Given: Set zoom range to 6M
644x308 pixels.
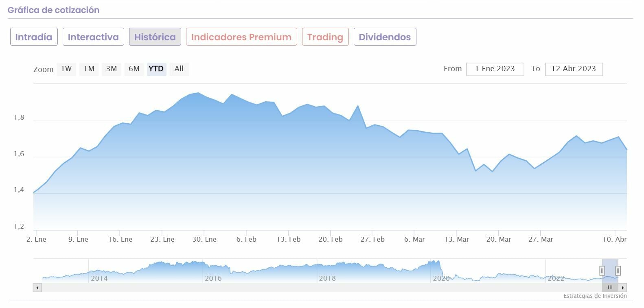Looking at the screenshot, I should tap(134, 69).
